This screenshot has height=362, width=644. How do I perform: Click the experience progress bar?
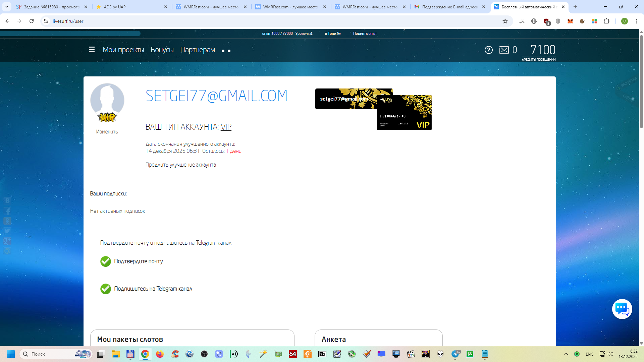[x=70, y=34]
